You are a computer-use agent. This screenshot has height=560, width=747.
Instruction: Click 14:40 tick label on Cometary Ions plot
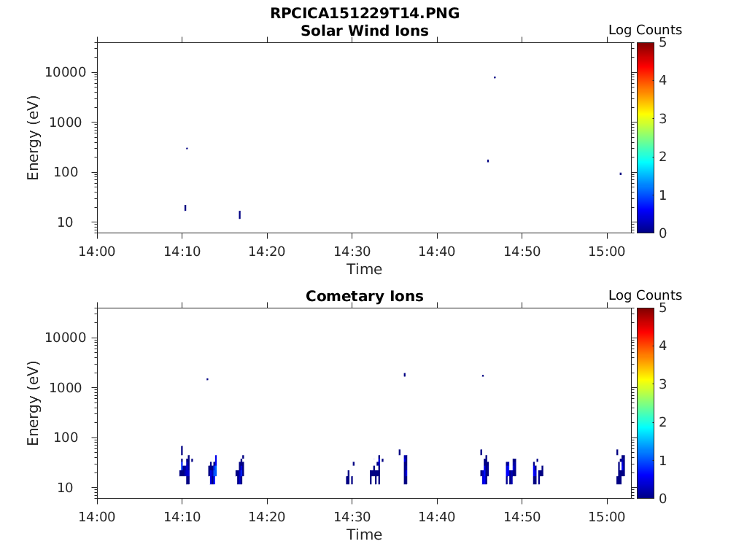tap(437, 517)
